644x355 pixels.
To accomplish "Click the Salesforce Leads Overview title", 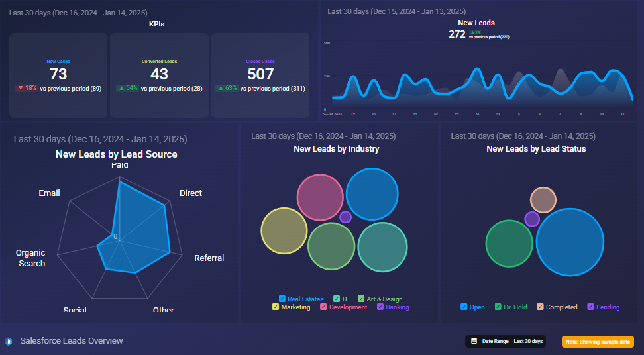I will (72, 341).
